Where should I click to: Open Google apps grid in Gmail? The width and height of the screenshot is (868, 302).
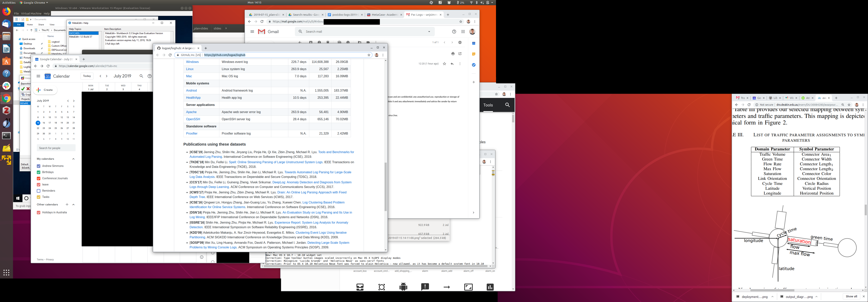click(463, 32)
